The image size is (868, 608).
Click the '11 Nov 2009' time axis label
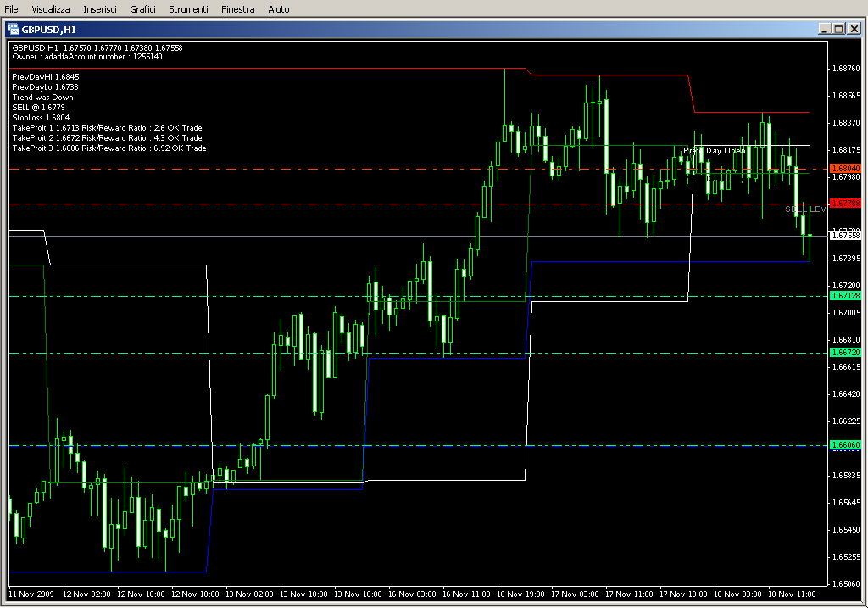pos(31,594)
